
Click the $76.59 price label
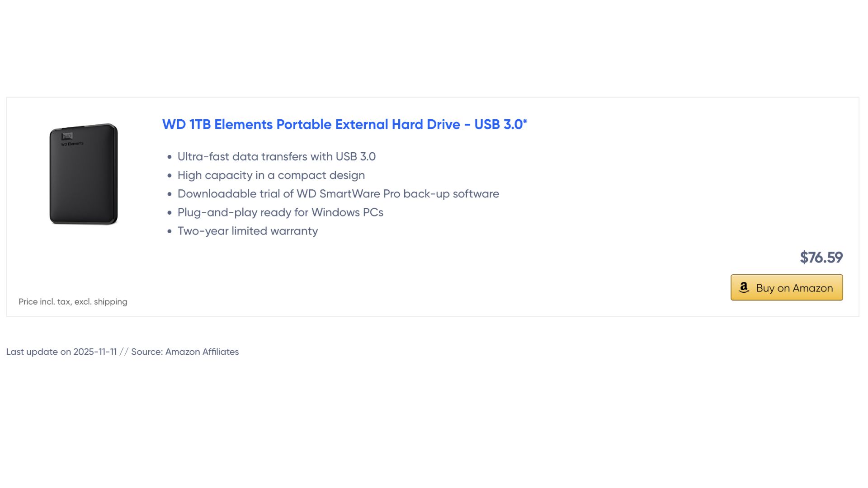coord(821,258)
